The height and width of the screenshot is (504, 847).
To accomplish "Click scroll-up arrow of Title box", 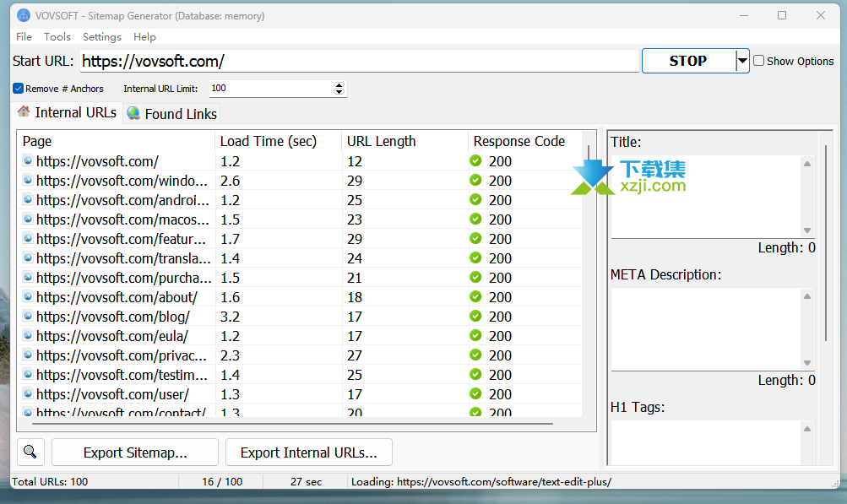I will (807, 164).
